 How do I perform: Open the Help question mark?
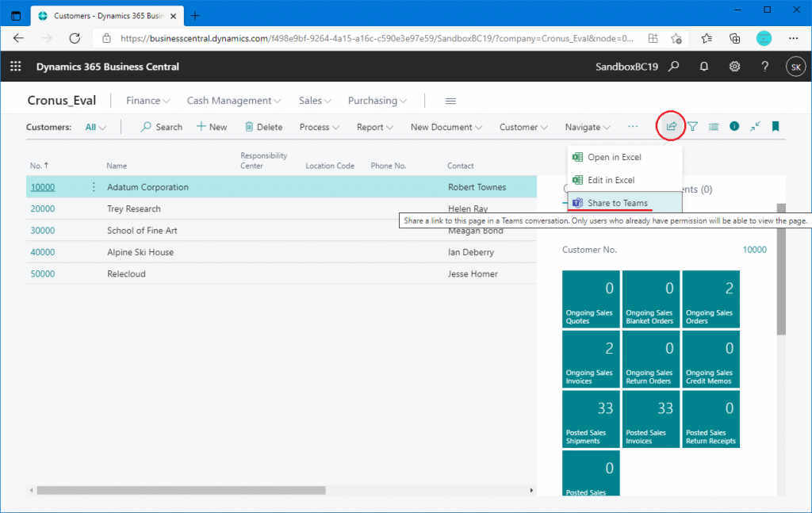(765, 67)
